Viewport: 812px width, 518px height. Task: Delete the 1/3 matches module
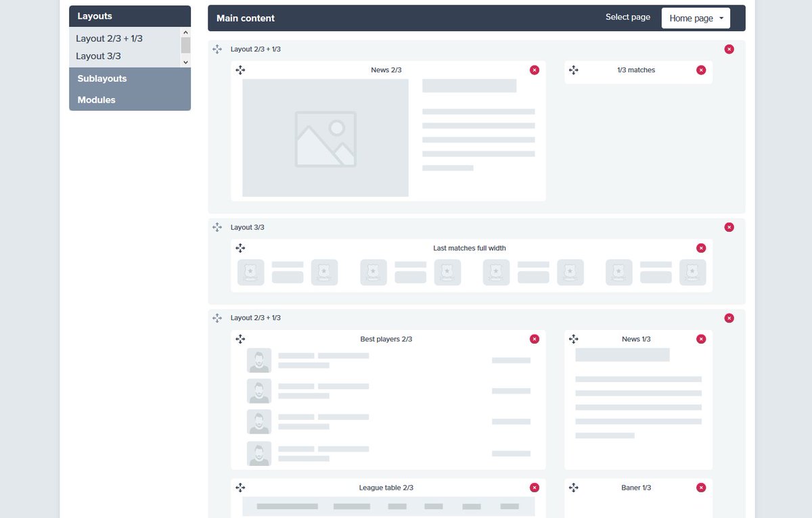click(701, 70)
